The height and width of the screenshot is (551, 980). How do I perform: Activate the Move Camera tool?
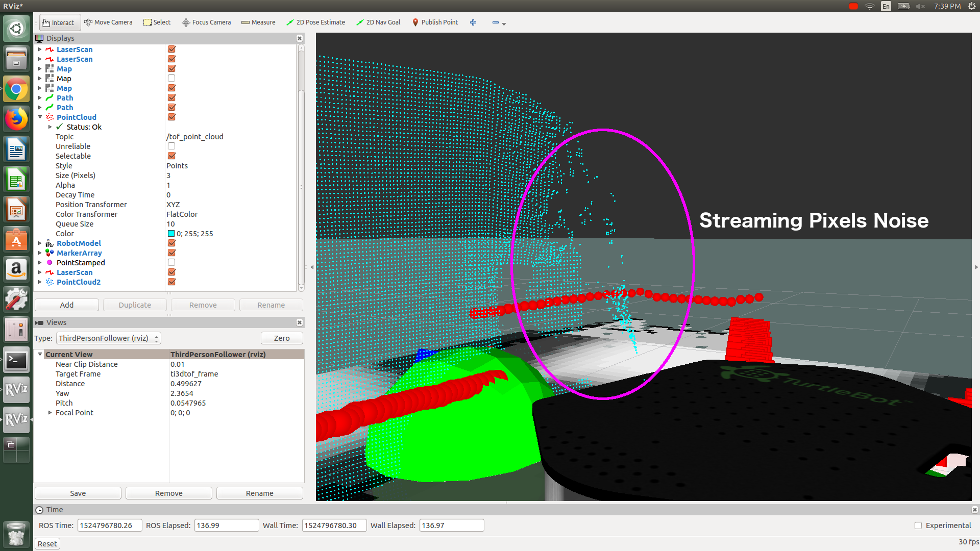(108, 22)
